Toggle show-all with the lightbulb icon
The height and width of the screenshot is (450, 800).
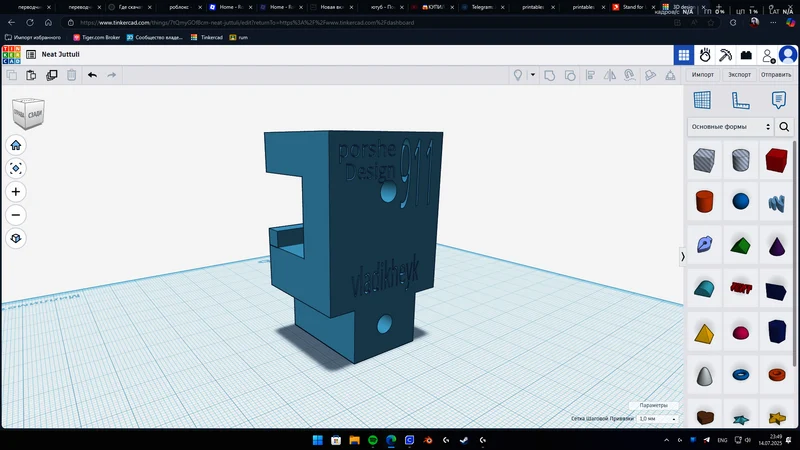pyautogui.click(x=518, y=76)
